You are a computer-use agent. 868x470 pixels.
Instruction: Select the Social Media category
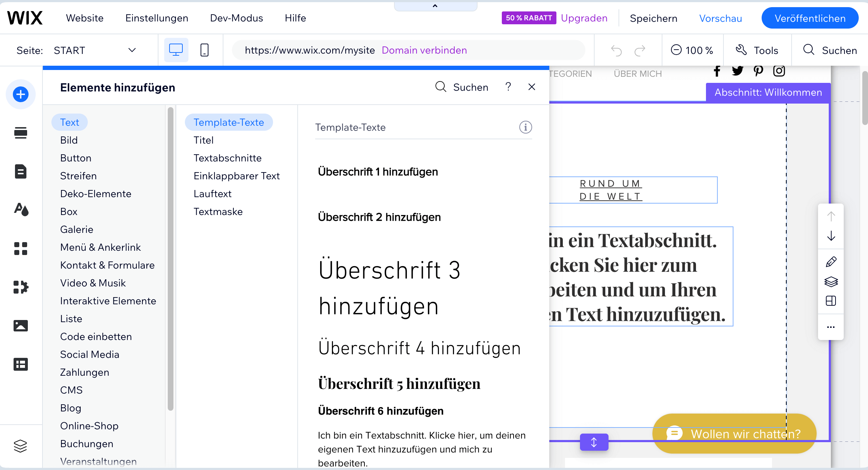tap(90, 354)
